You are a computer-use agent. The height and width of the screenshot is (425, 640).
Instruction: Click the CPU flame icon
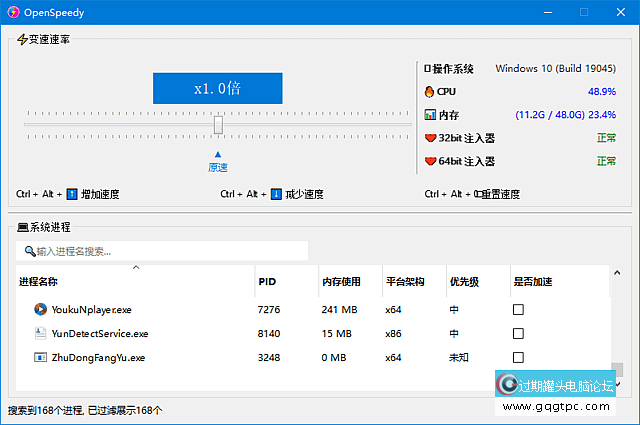(x=430, y=91)
